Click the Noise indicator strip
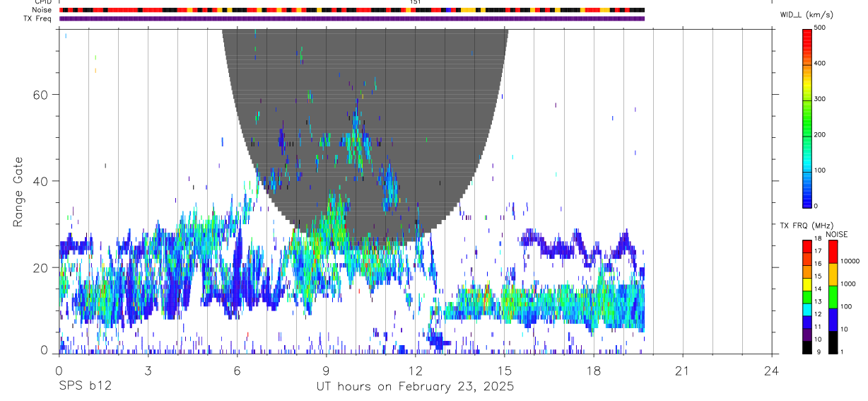Viewport: 868px width, 401px height. pos(352,10)
